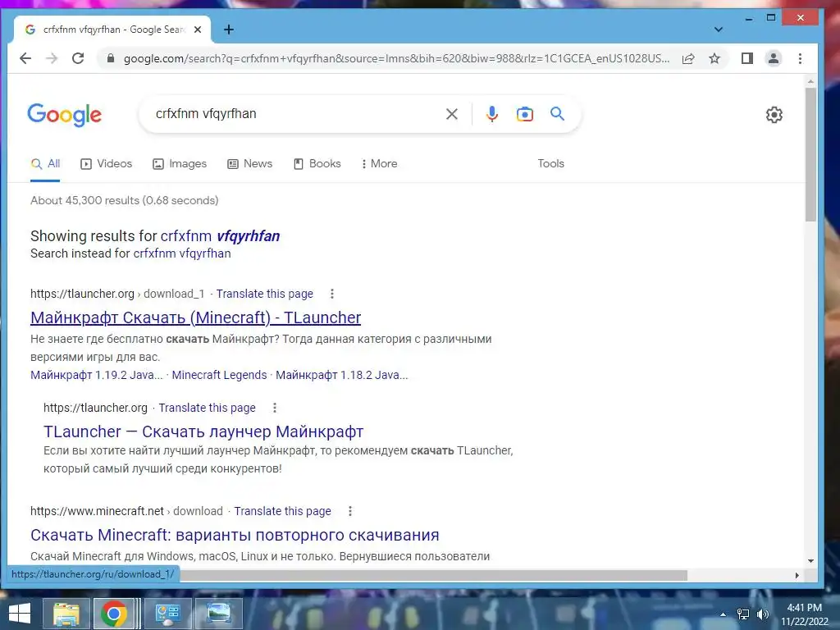
Task: Click scrollbar down arrow
Action: (x=810, y=561)
